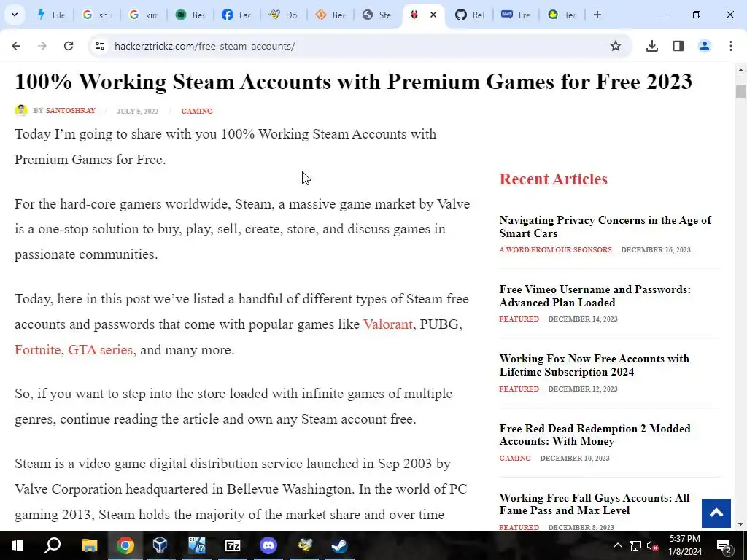
Task: Follow the Valorant link
Action: (388, 324)
